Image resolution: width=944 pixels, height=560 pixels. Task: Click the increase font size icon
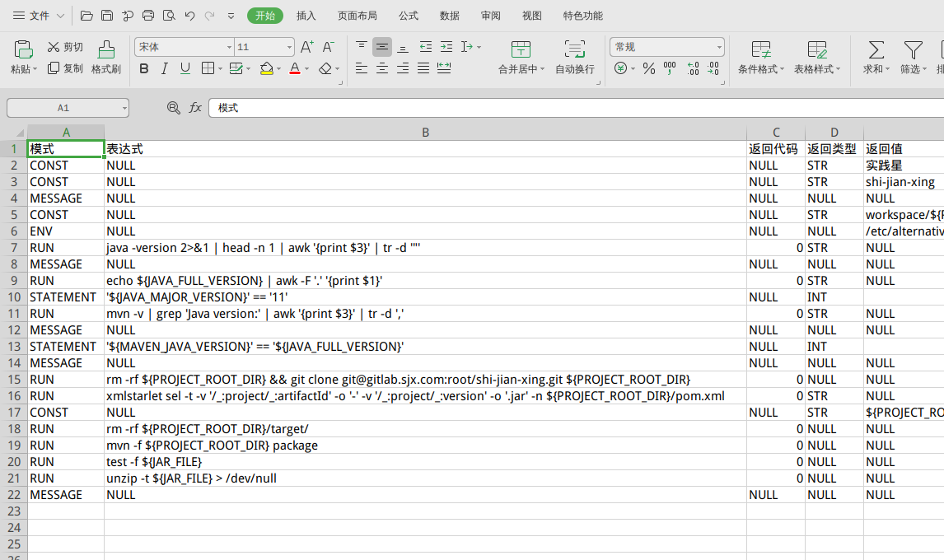pos(307,47)
